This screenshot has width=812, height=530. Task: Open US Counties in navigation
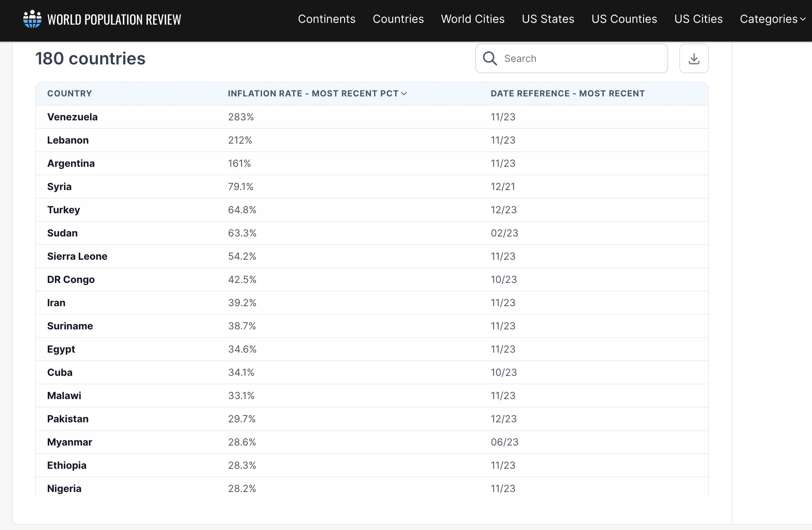click(x=624, y=19)
